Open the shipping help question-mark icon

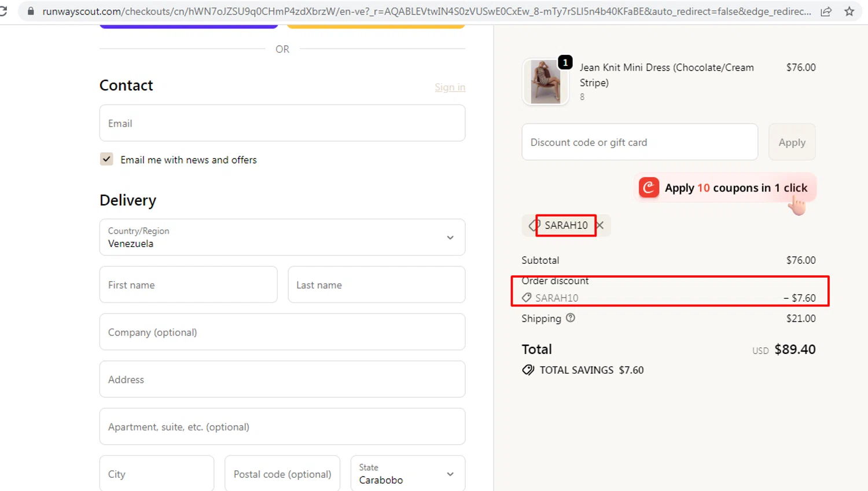pos(571,318)
